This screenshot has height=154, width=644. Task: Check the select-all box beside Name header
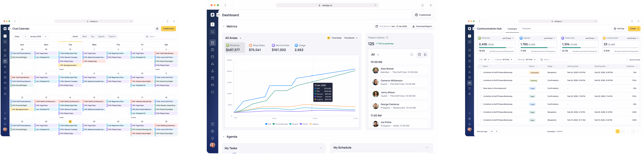click(481, 66)
